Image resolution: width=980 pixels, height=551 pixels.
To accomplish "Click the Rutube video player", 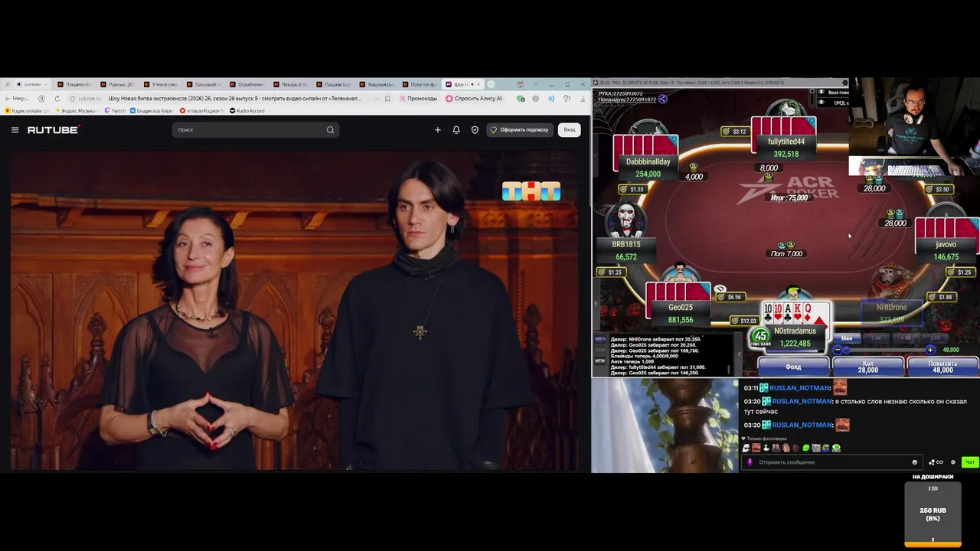I will 295,310.
